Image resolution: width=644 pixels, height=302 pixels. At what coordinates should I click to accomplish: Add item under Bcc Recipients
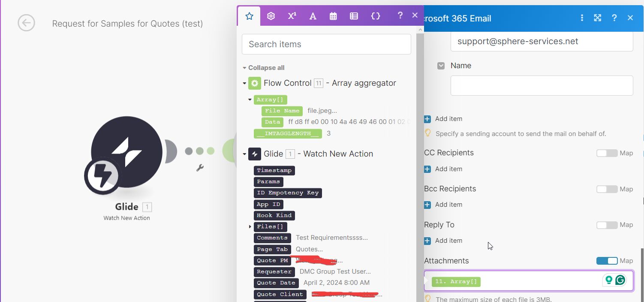point(443,205)
